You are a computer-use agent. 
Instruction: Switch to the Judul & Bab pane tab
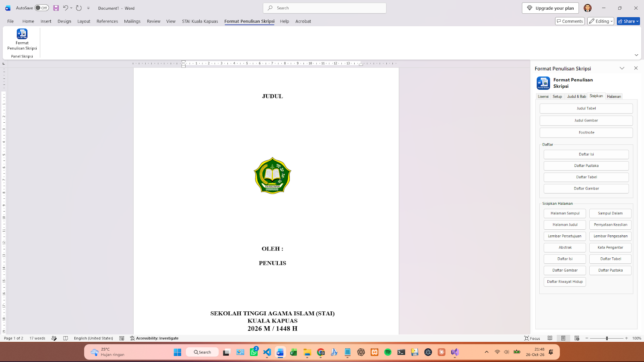576,97
